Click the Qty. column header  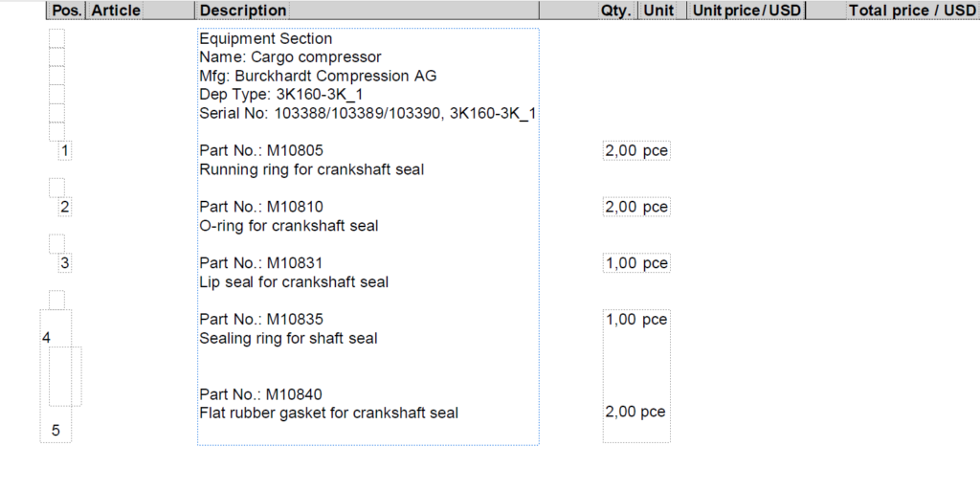click(x=615, y=11)
